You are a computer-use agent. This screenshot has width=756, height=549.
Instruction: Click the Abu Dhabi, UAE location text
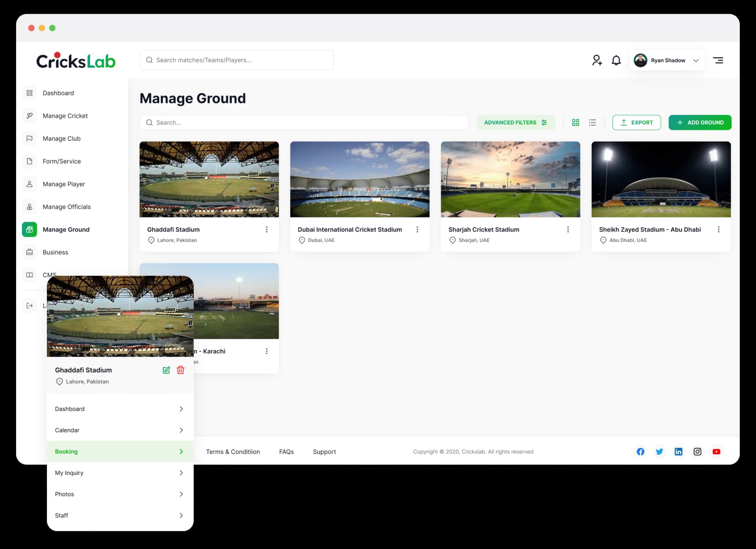click(628, 240)
